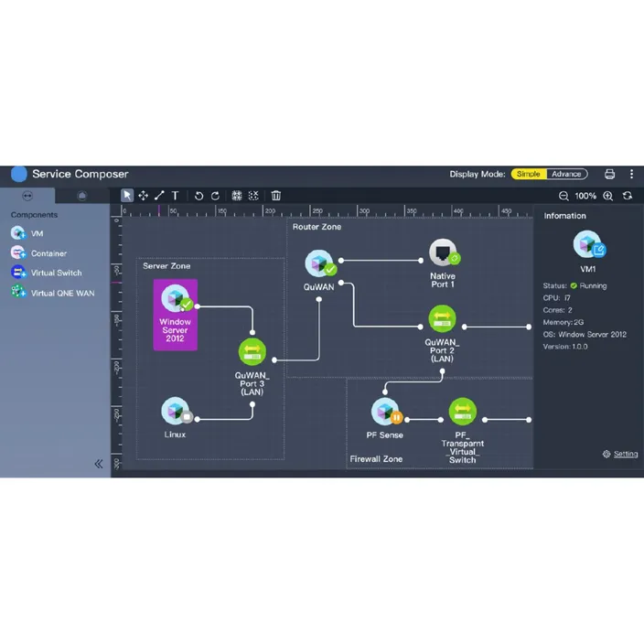Select the VM component
The image size is (644, 644).
pyautogui.click(x=27, y=233)
